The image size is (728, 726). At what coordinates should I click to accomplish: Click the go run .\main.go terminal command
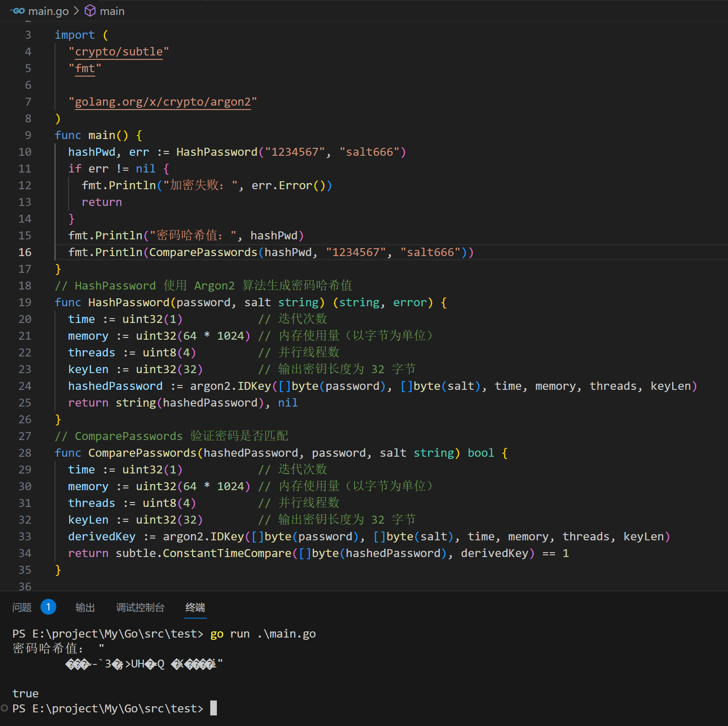tap(263, 634)
